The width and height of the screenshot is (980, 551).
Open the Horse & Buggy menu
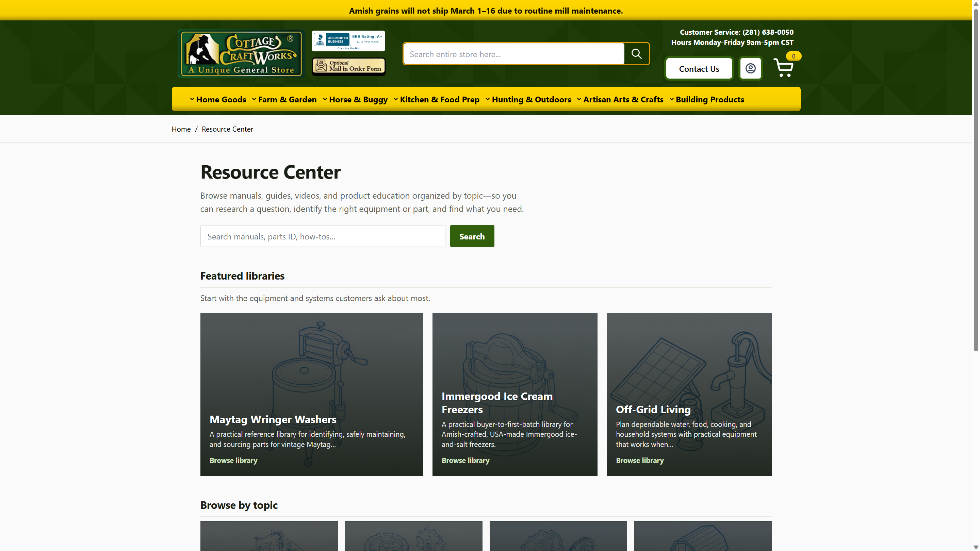[x=358, y=99]
